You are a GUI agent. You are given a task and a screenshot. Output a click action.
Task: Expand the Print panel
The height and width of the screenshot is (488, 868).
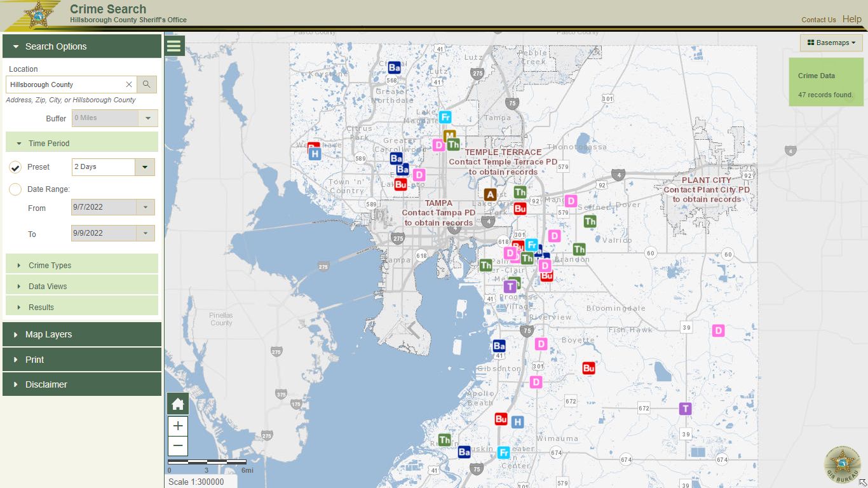tap(82, 360)
